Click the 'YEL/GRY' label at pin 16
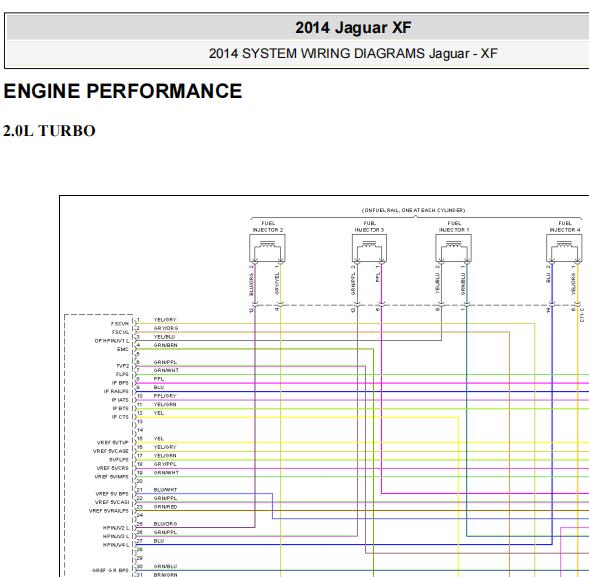589x577 pixels. [165, 447]
